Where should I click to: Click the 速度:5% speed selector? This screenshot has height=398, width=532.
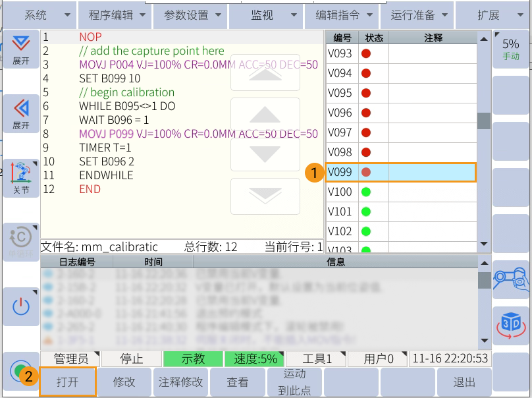click(x=254, y=358)
